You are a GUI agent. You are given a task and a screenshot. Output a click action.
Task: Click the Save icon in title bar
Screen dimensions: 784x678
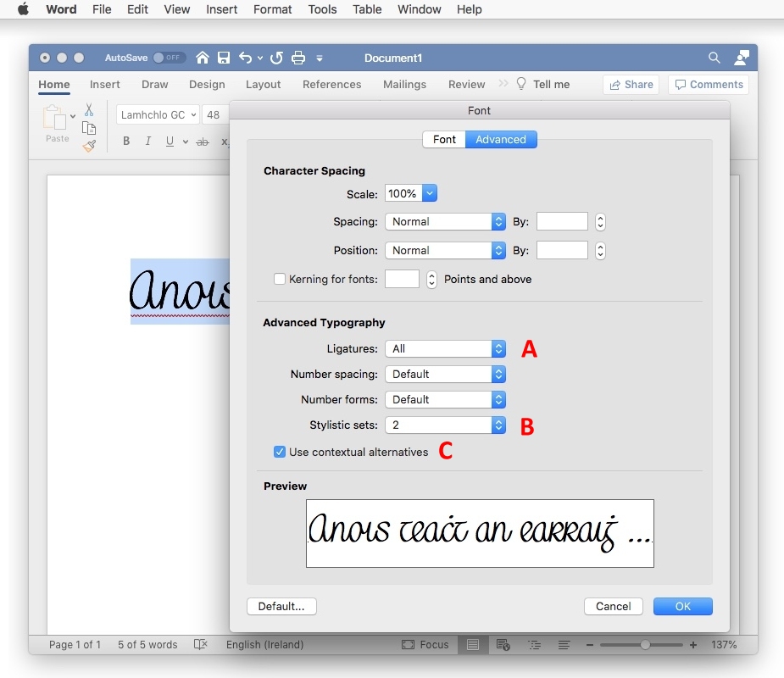coord(224,58)
